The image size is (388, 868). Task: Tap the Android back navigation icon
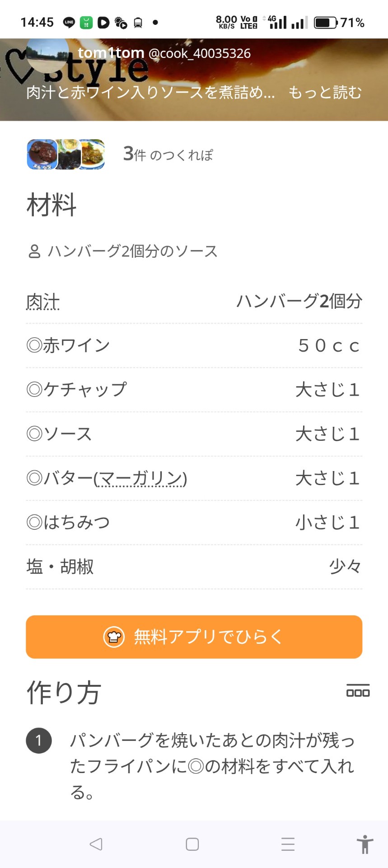[x=96, y=844]
